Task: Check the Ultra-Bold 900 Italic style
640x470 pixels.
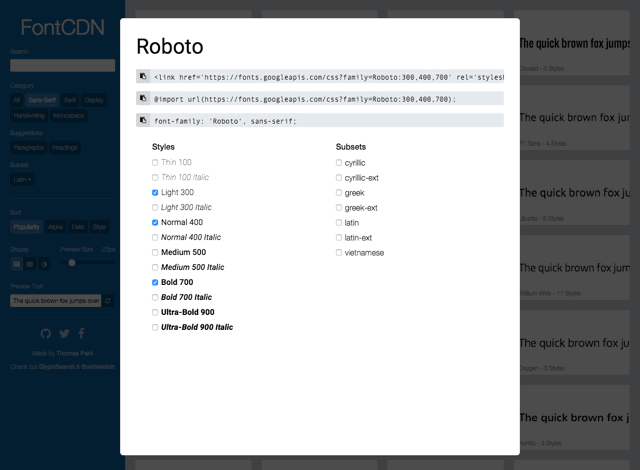Action: (155, 327)
